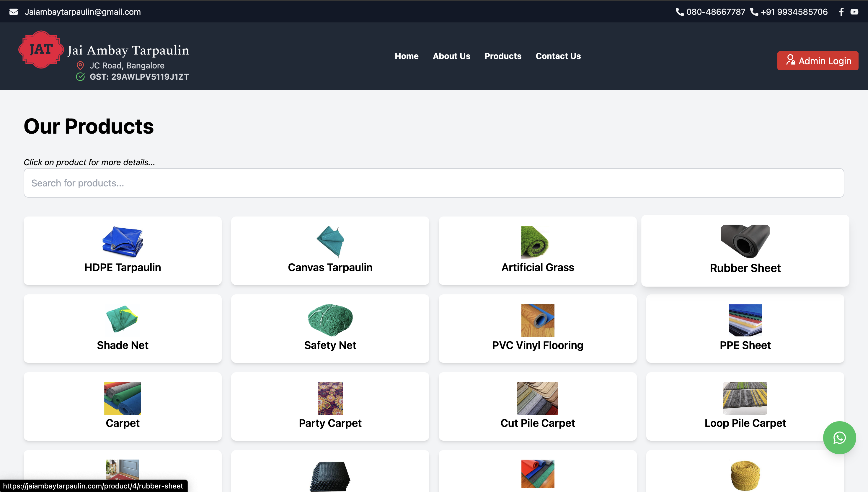
Task: Select the Cut Pile Carpet label
Action: 538,423
